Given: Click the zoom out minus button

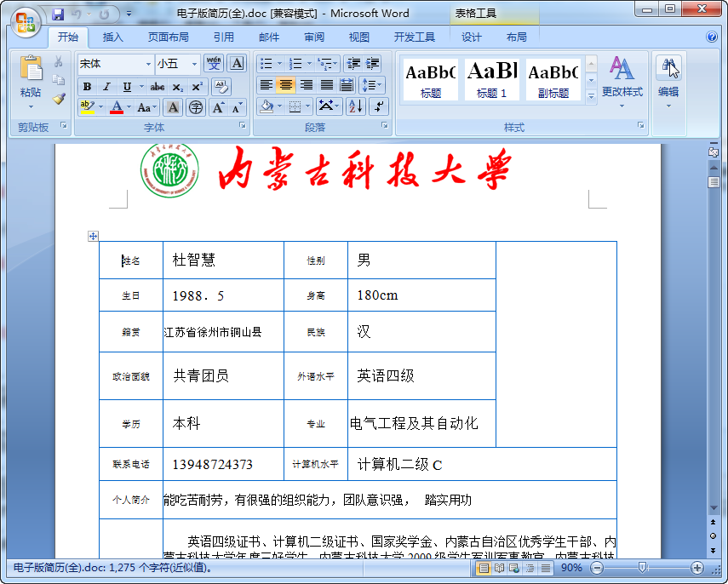Looking at the screenshot, I should point(597,567).
